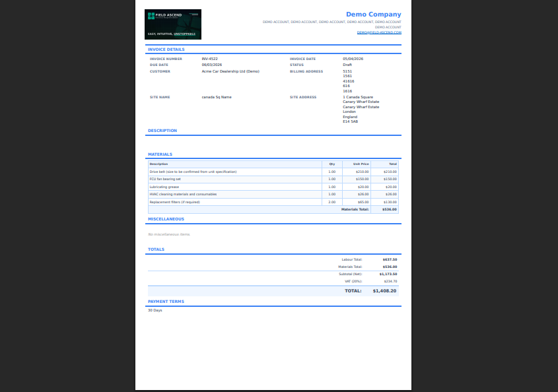
Task: Select the Materials Total $536.00 in table
Action: [390, 209]
